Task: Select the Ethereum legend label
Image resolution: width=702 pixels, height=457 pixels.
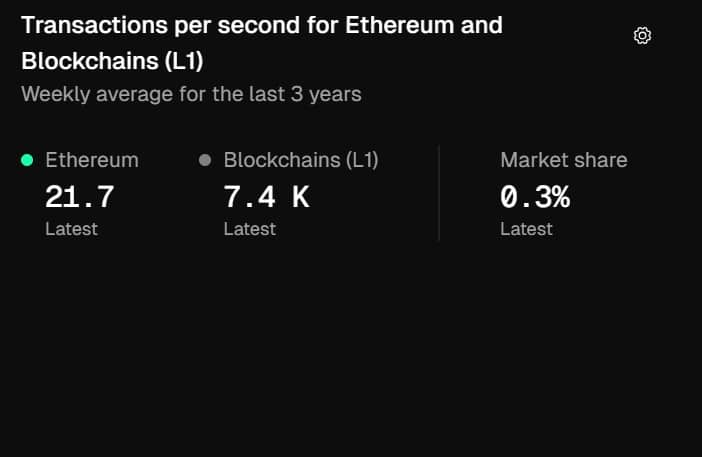Action: [x=92, y=160]
